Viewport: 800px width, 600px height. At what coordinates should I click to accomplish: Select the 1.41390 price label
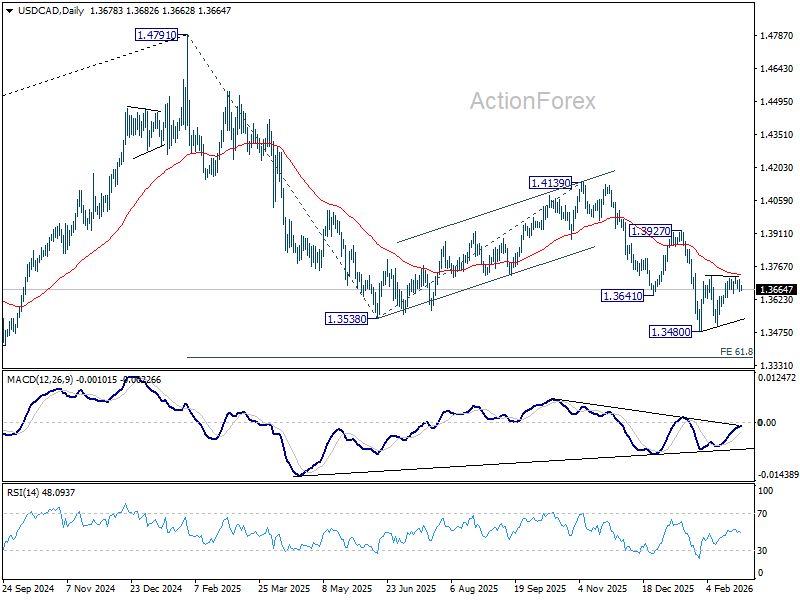(550, 183)
